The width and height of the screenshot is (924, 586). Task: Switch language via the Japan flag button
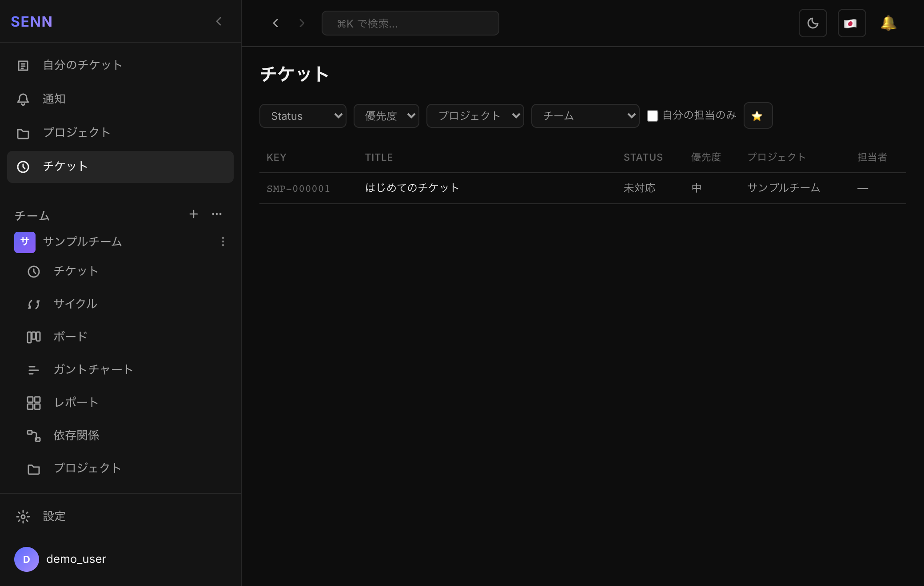point(852,23)
